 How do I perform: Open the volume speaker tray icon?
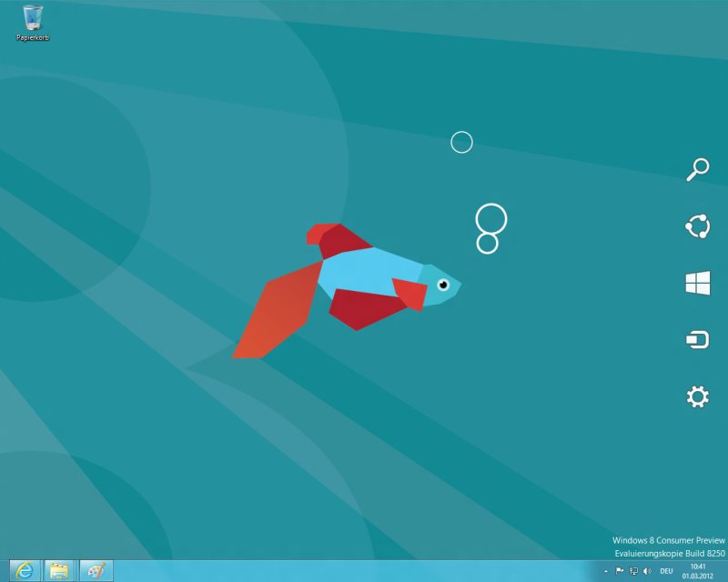[x=647, y=571]
